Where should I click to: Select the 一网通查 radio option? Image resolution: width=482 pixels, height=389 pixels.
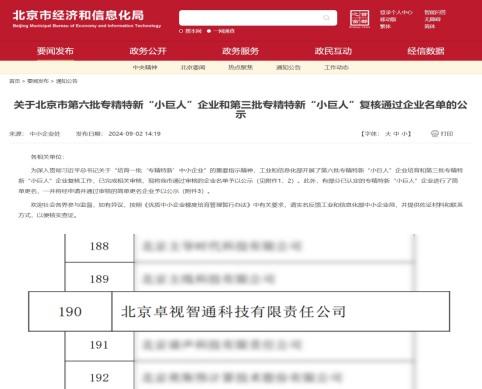[209, 31]
